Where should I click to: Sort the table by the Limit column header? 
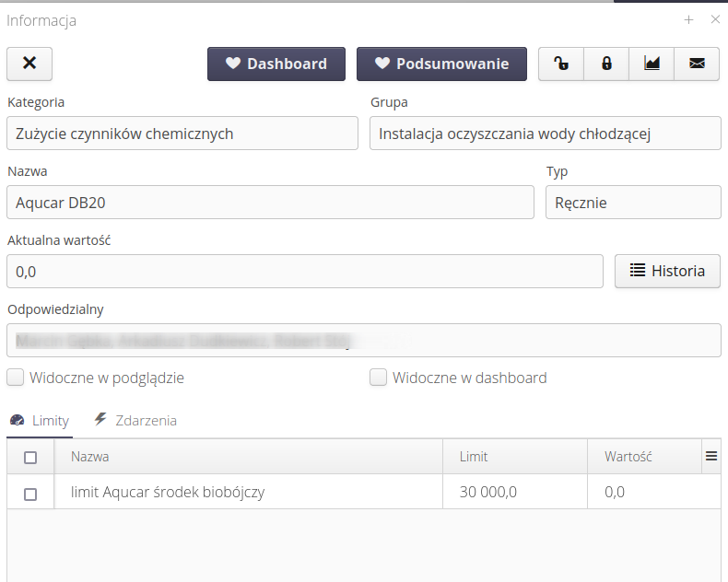coord(475,457)
